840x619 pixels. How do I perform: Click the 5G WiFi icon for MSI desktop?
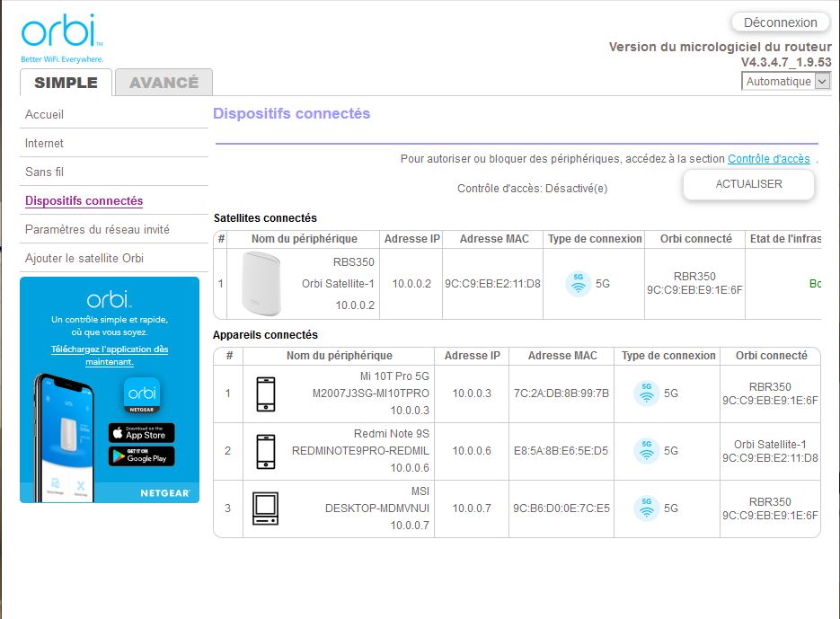click(x=646, y=508)
